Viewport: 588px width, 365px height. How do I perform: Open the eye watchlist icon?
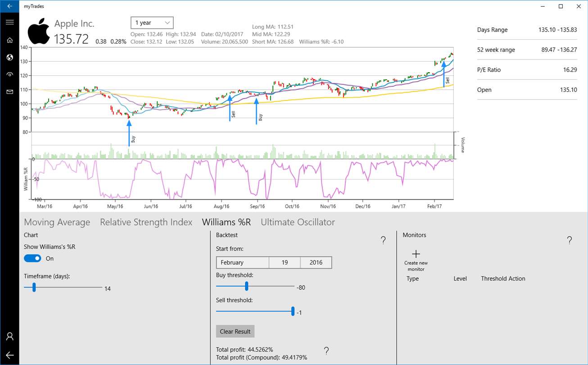(9, 74)
